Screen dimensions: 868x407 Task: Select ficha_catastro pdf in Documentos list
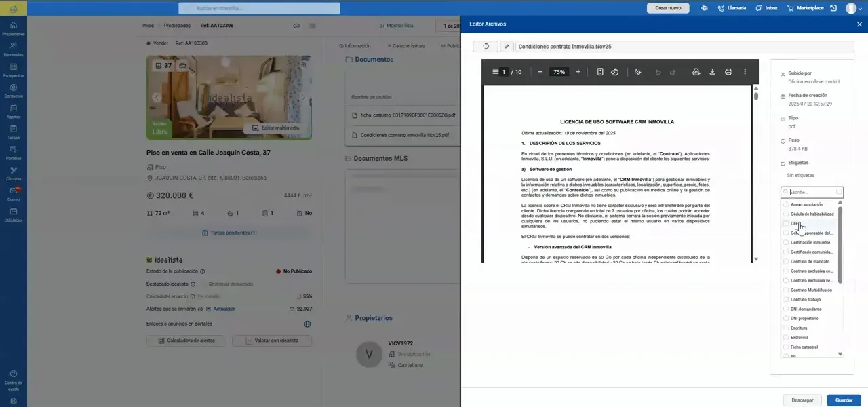pyautogui.click(x=408, y=115)
